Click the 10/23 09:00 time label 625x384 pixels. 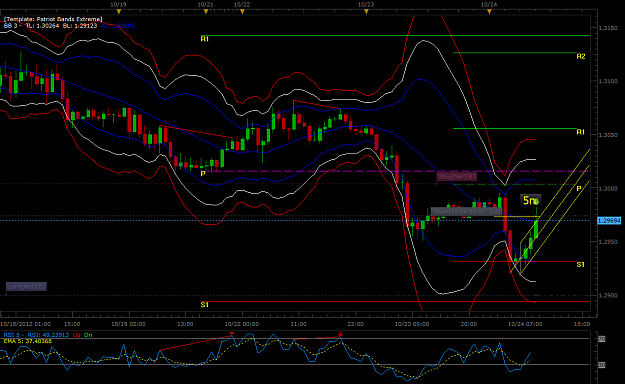[412, 324]
